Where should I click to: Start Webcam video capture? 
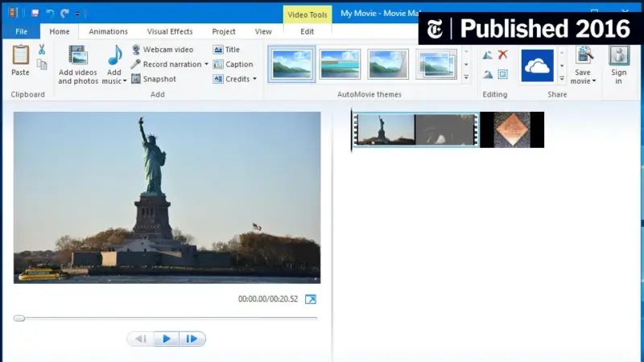tap(163, 50)
